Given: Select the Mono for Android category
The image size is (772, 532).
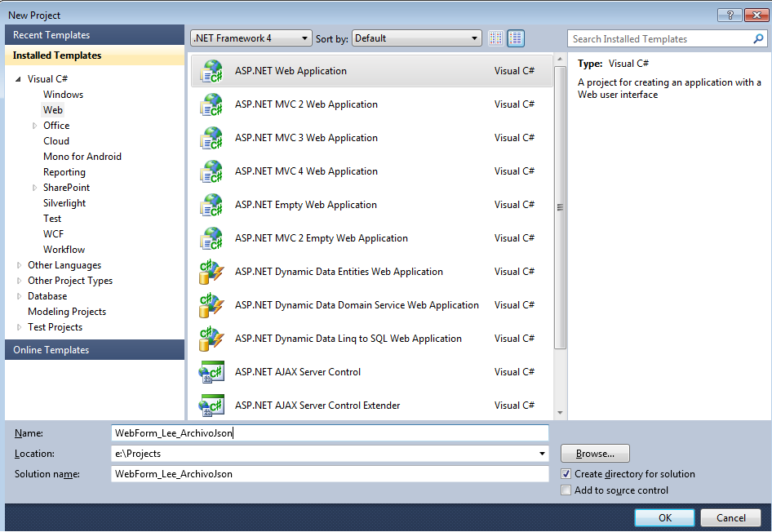Looking at the screenshot, I should [x=82, y=157].
